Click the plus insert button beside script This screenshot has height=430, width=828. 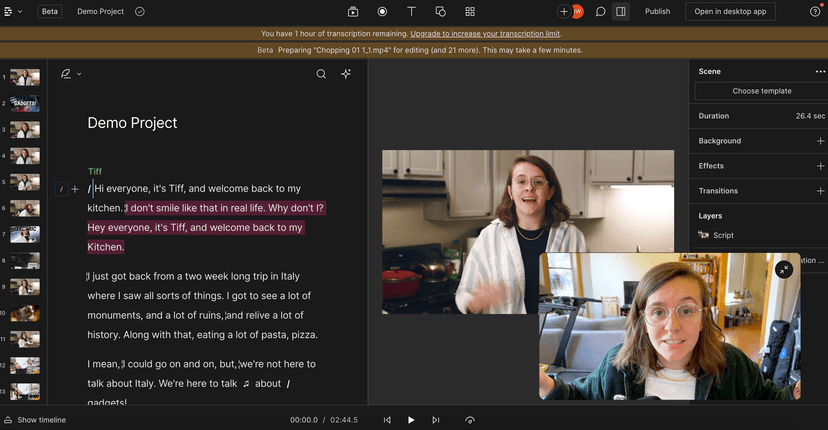click(x=75, y=189)
